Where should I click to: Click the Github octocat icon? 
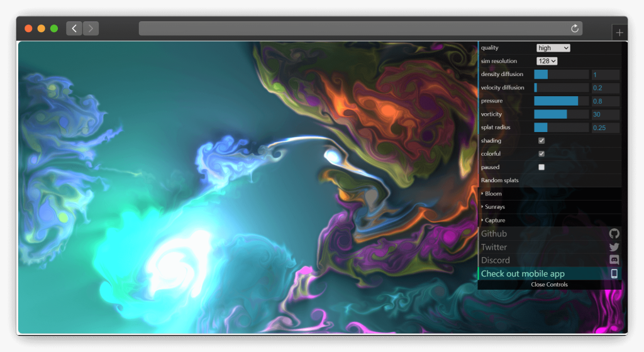click(x=614, y=234)
